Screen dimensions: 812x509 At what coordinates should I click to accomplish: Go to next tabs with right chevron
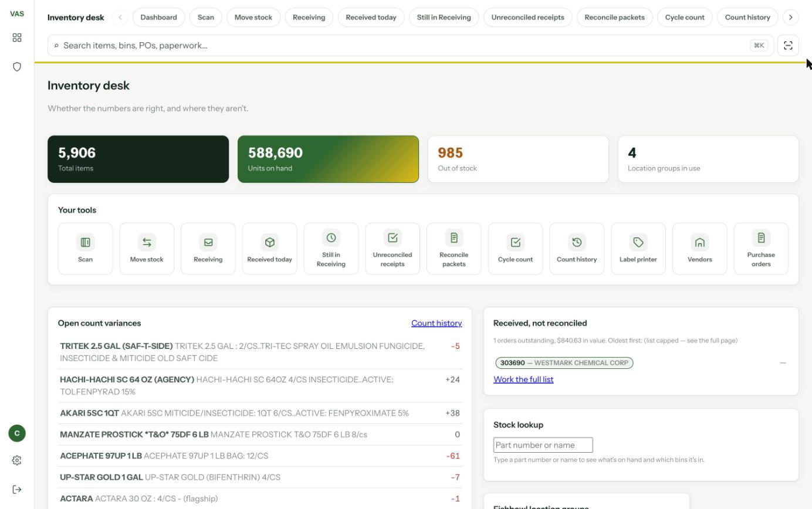(791, 17)
